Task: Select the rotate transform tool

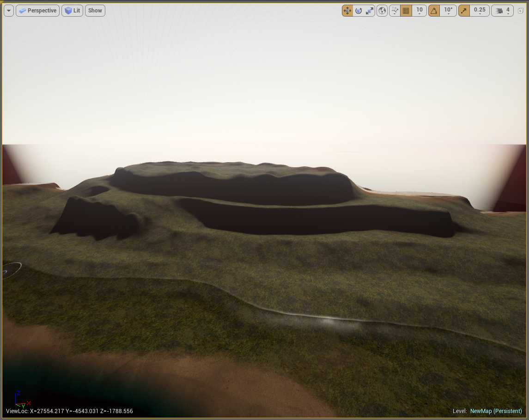Action: pos(359,11)
